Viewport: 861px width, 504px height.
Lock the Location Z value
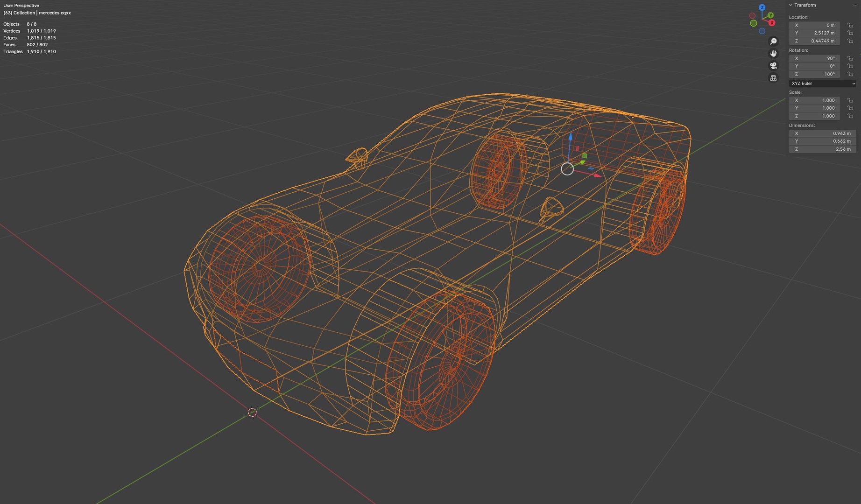point(850,41)
